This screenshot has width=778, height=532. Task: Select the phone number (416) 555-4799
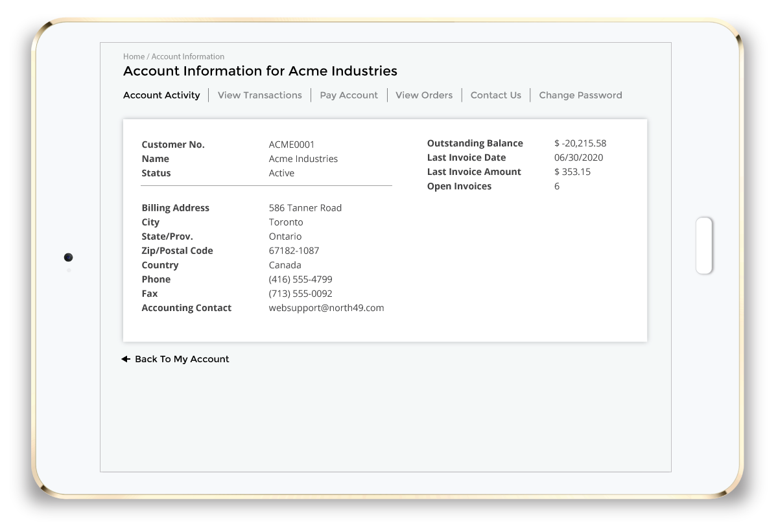[x=301, y=279]
